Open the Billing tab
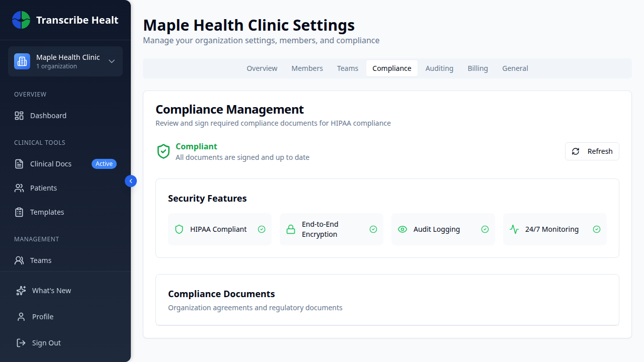Viewport: 644px width, 362px height. click(477, 68)
